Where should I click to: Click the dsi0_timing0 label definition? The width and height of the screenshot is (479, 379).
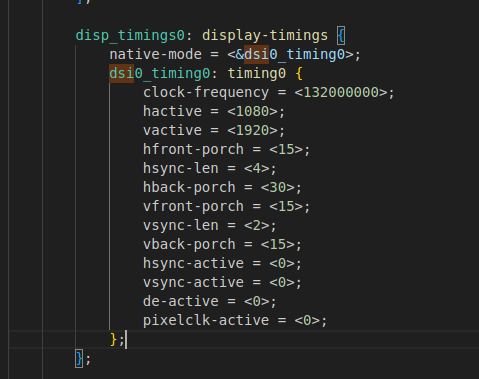click(160, 73)
